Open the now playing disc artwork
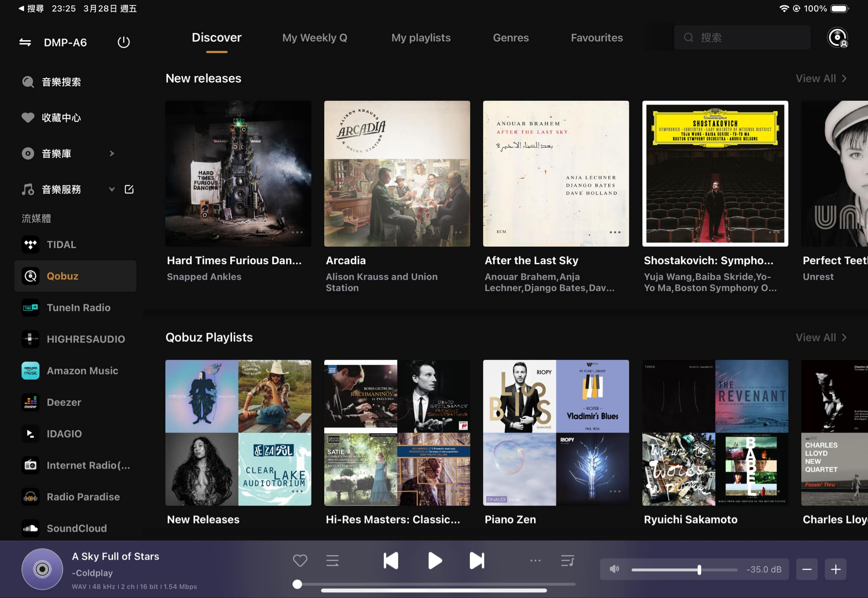868x598 pixels. click(x=42, y=569)
